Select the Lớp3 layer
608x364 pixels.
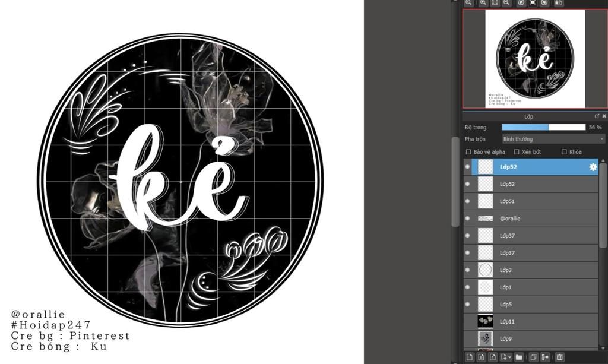(x=534, y=270)
